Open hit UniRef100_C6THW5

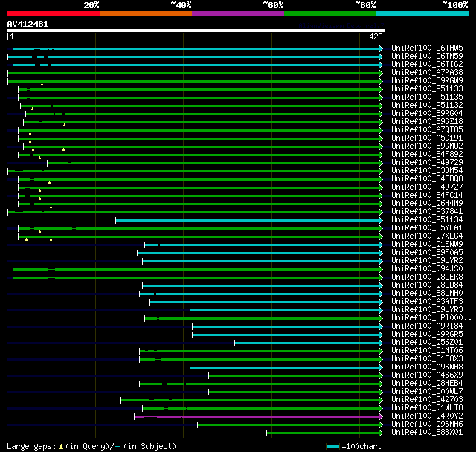(427, 48)
